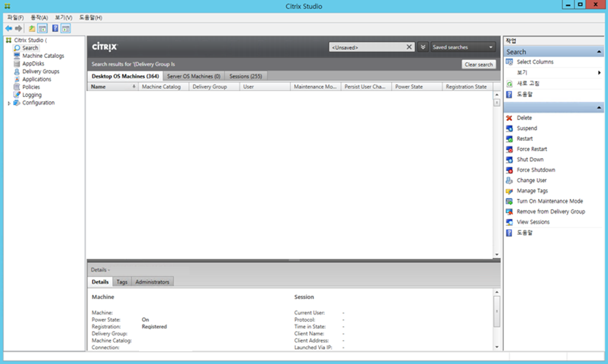The height and width of the screenshot is (364, 608).
Task: Click the Manage Tags action icon
Action: pos(509,191)
